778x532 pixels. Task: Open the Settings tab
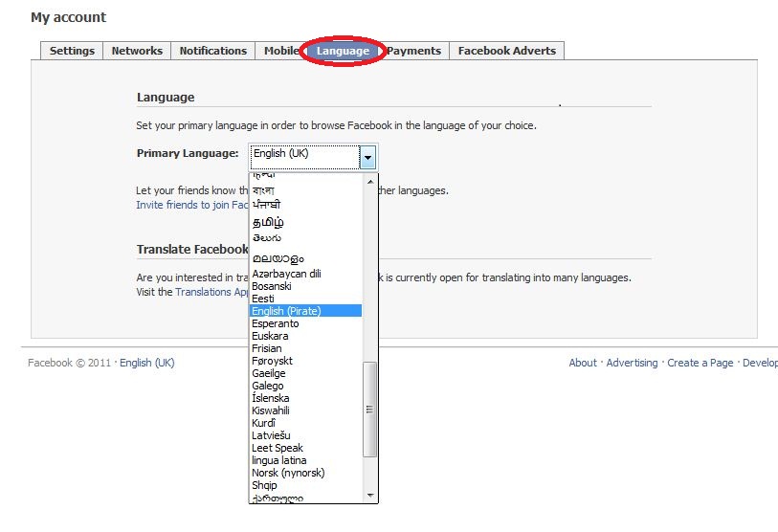72,51
